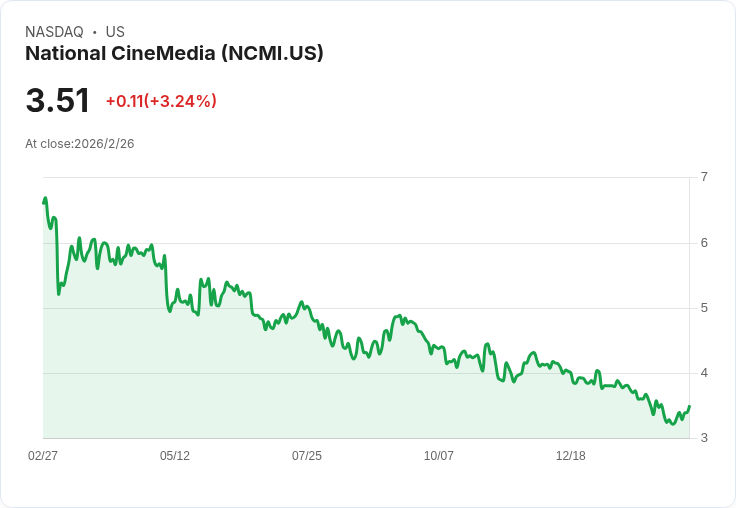
Task: Click the 3 price level label
Action: tap(704, 438)
